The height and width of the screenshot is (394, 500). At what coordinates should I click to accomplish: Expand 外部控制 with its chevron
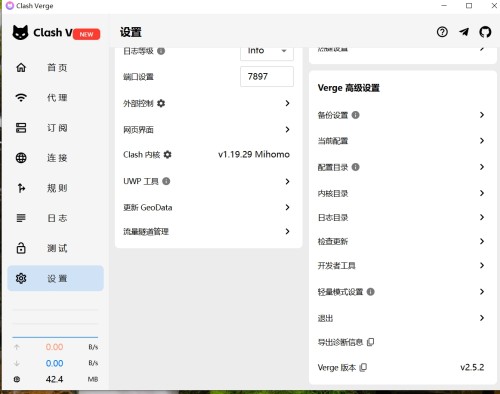pyautogui.click(x=287, y=103)
